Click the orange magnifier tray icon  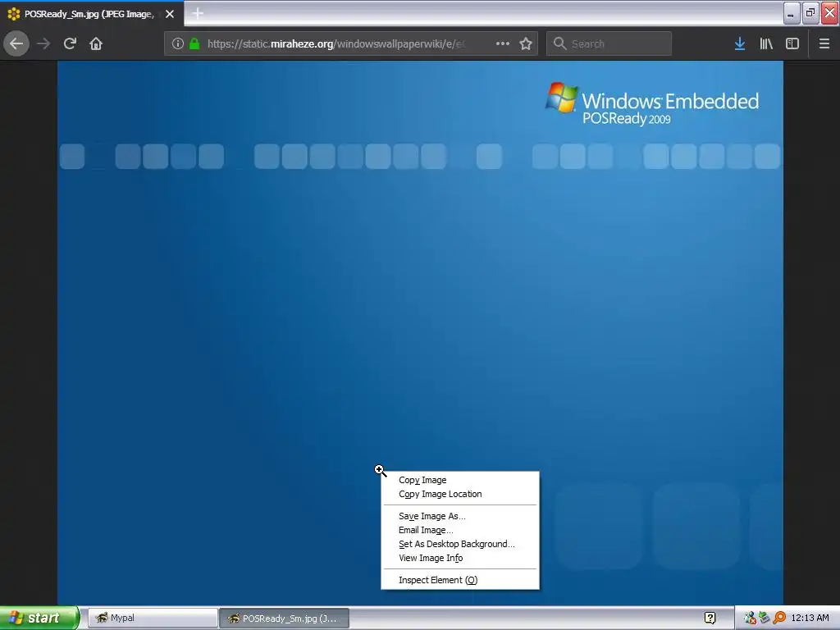pyautogui.click(x=779, y=619)
